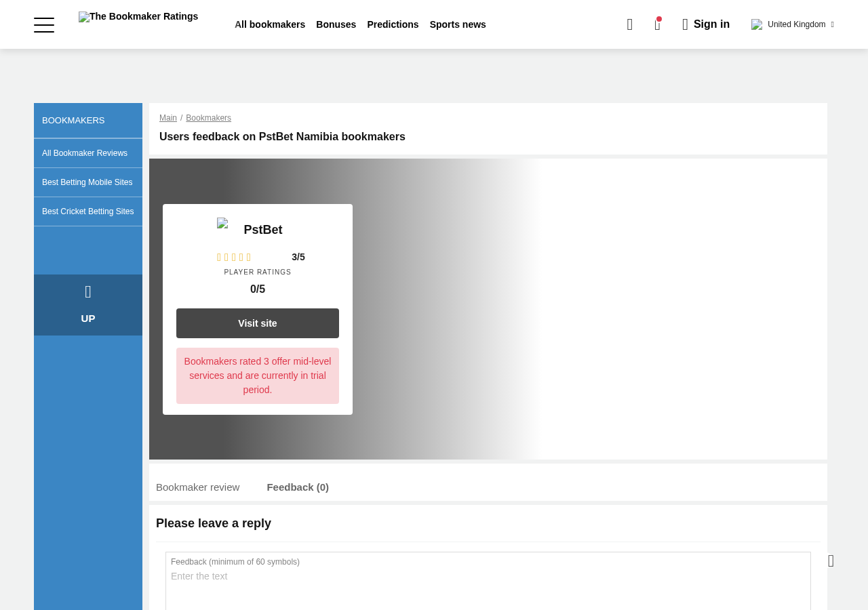Screen dimensions: 868x610
Task: Open the hamburger main menu
Action: click(44, 25)
